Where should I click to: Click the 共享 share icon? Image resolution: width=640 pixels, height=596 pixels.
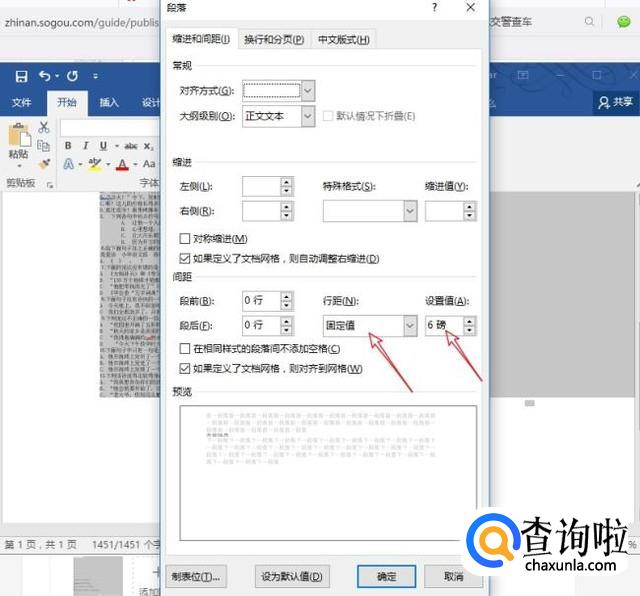click(x=614, y=102)
